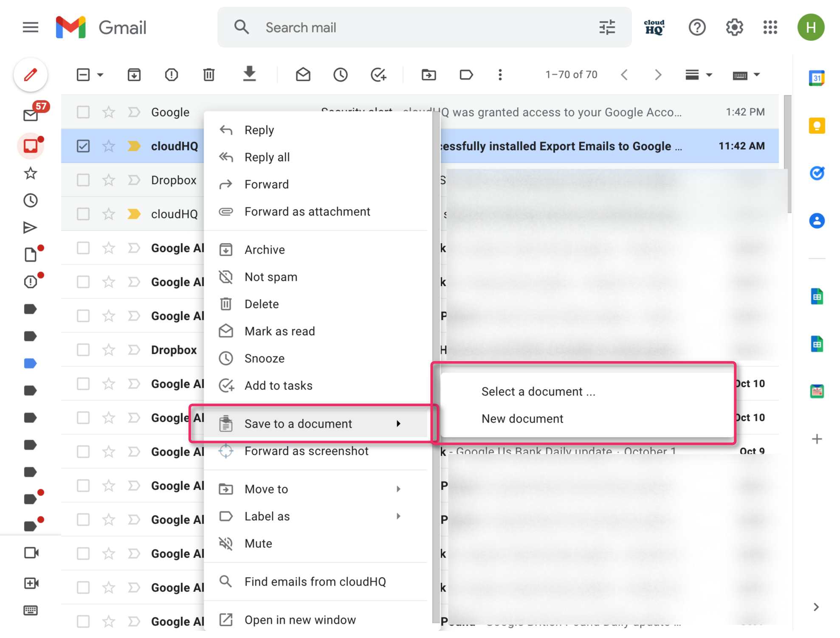Open Drafts in left sidebar

[x=30, y=255]
